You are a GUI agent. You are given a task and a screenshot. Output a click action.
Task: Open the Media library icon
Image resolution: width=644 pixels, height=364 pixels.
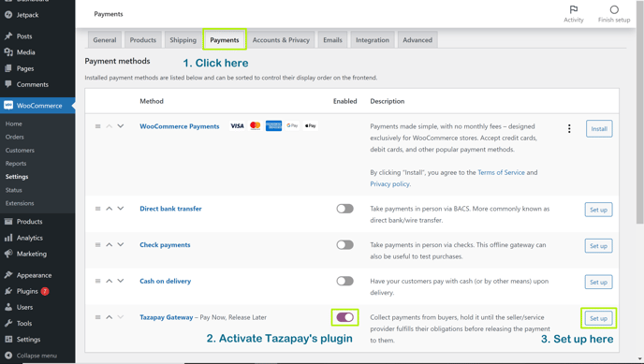(8, 52)
